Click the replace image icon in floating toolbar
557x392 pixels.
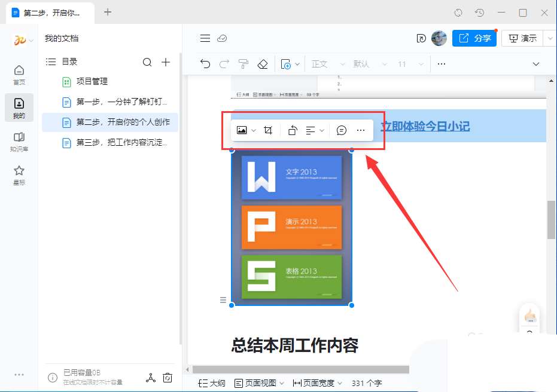(x=242, y=130)
